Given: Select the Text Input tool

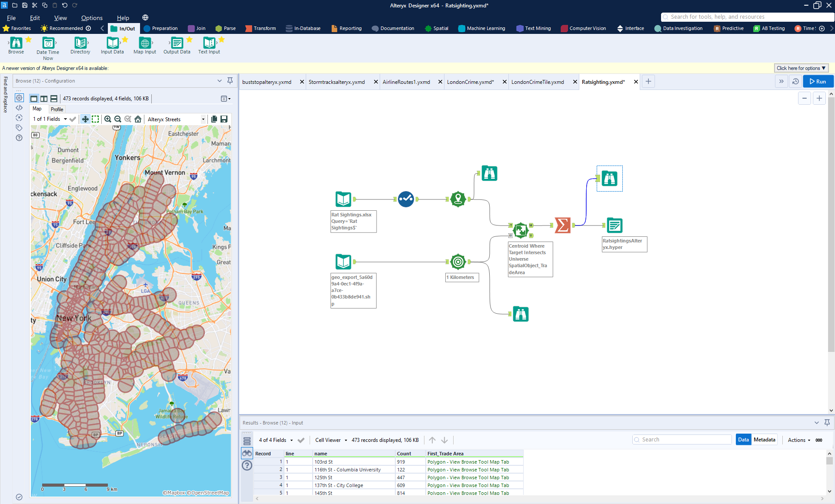Looking at the screenshot, I should (x=209, y=45).
